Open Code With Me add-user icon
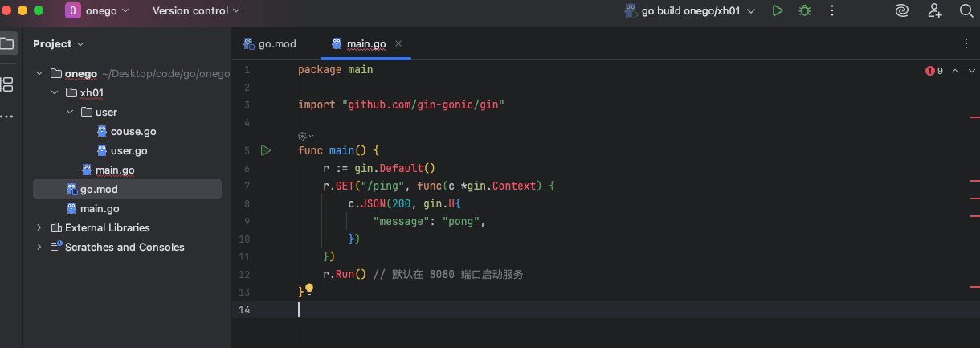This screenshot has height=348, width=980. (x=935, y=11)
